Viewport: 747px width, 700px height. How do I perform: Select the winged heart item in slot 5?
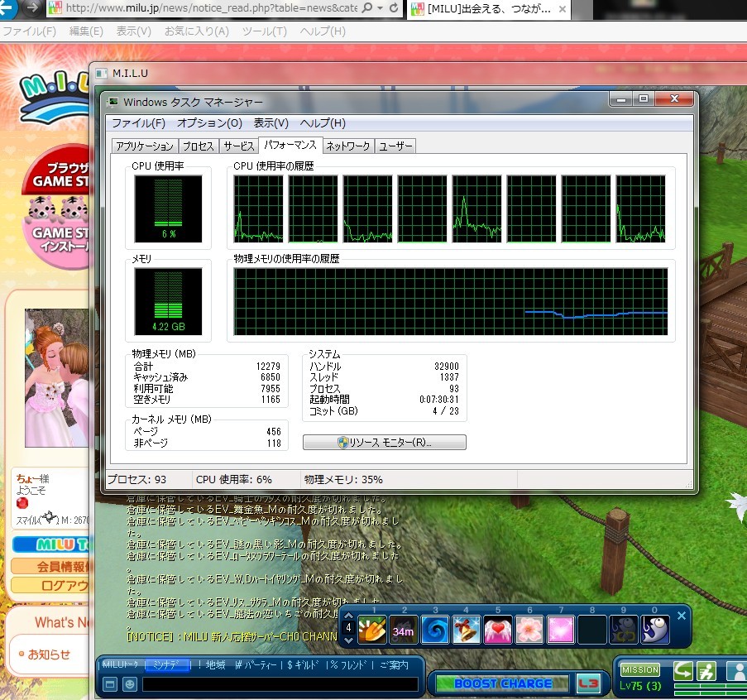[497, 632]
